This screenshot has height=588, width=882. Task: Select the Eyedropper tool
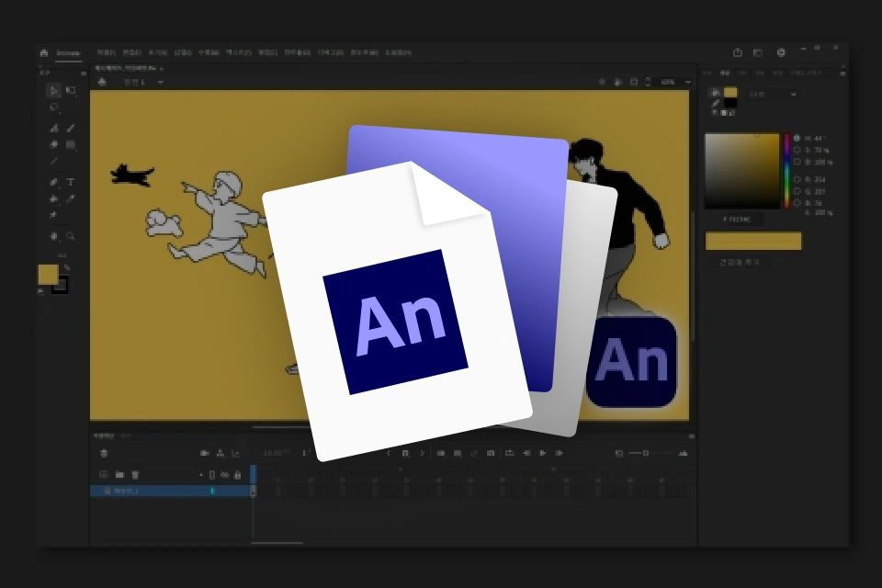point(71,199)
